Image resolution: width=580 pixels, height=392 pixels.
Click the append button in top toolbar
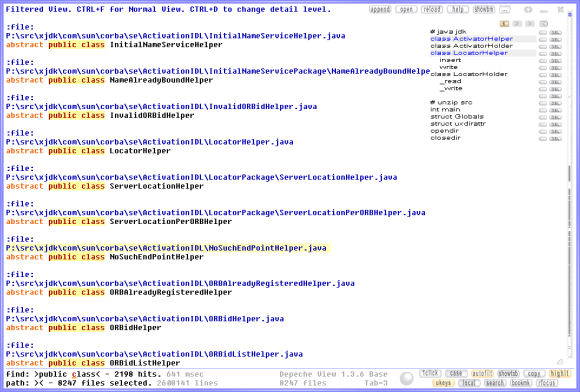tap(380, 9)
